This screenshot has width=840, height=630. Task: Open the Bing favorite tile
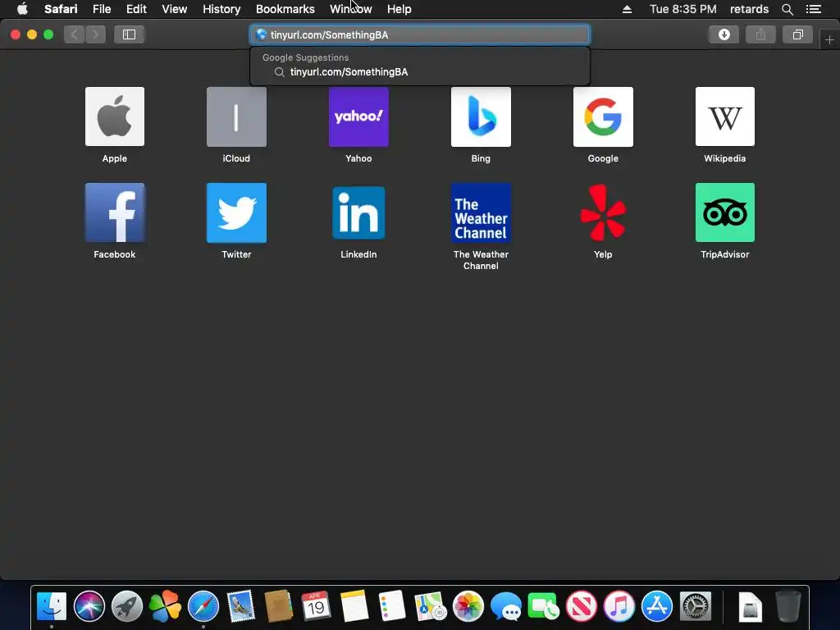[481, 116]
